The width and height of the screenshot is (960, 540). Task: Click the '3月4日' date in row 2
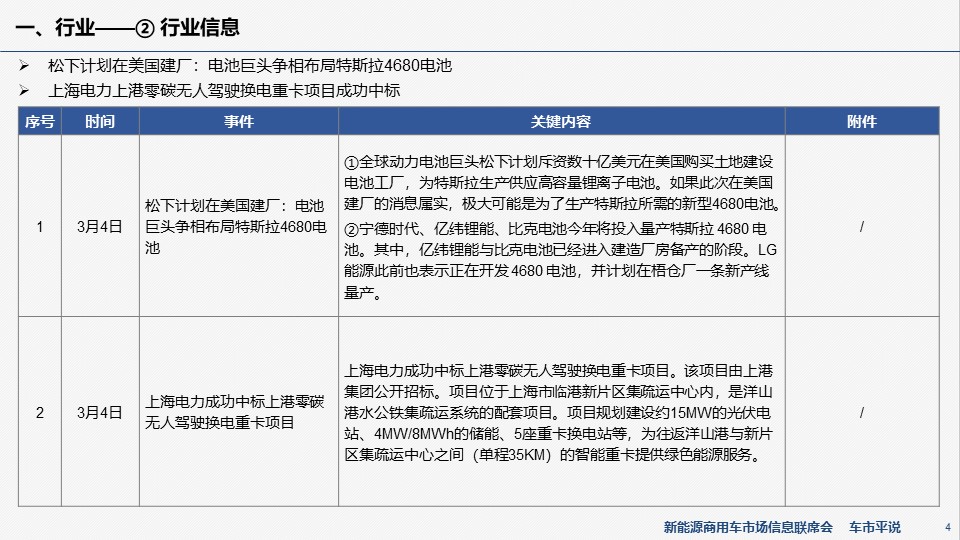click(100, 413)
